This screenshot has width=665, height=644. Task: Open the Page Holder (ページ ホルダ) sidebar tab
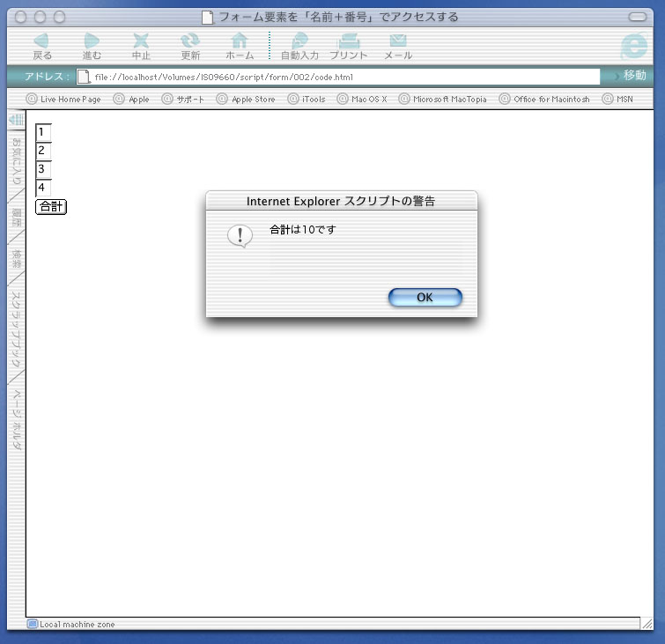pos(16,419)
